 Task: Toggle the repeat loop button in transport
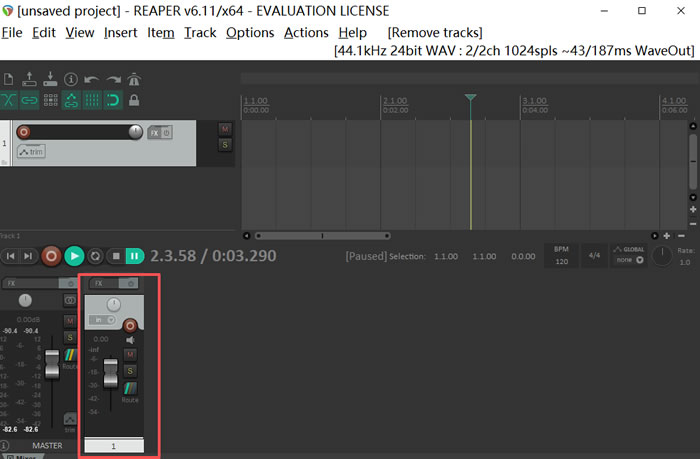click(x=95, y=256)
